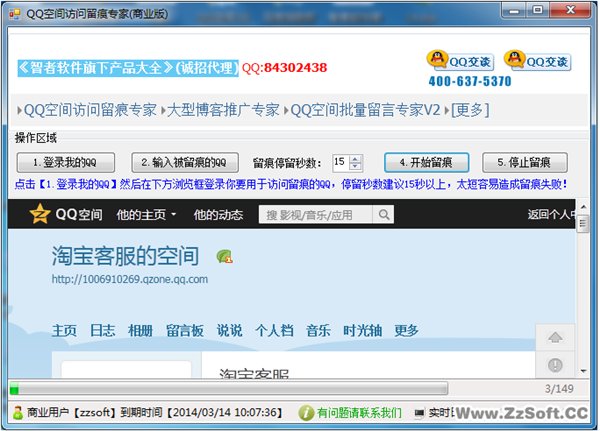Switch to the 个人档 tab

pos(274,330)
